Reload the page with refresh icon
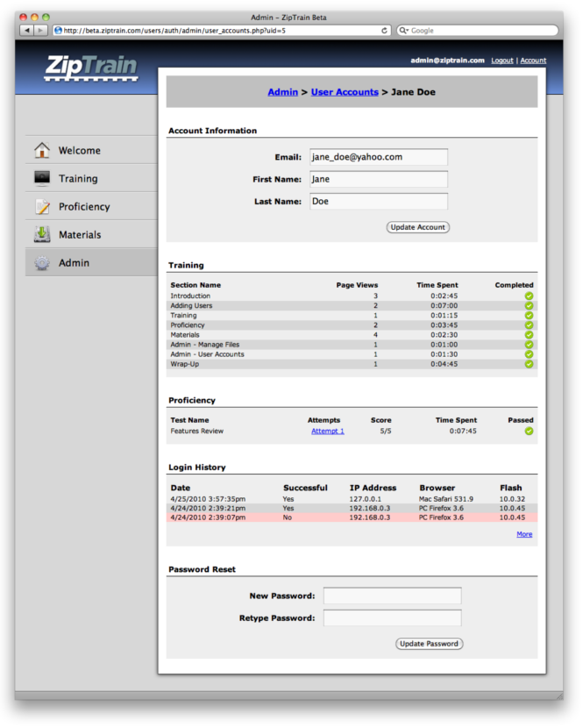Screen dimensions: 583x728 pos(384,30)
